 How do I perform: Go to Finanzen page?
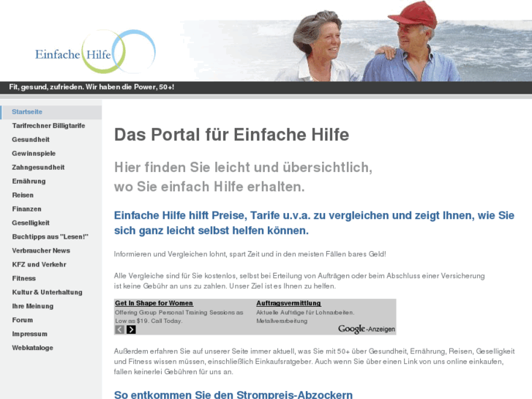pyautogui.click(x=26, y=209)
